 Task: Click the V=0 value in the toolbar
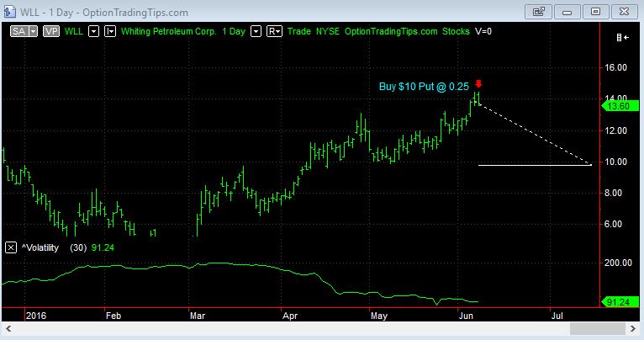(483, 31)
